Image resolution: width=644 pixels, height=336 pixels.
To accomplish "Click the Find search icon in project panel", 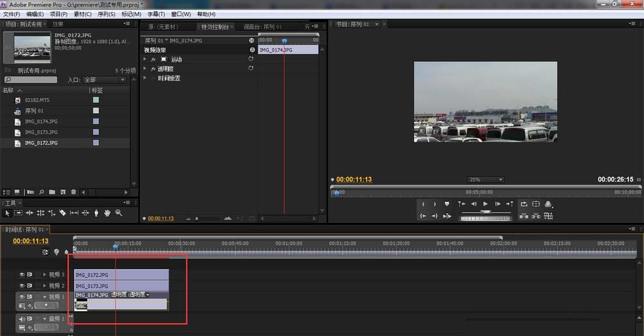I will click(x=41, y=192).
